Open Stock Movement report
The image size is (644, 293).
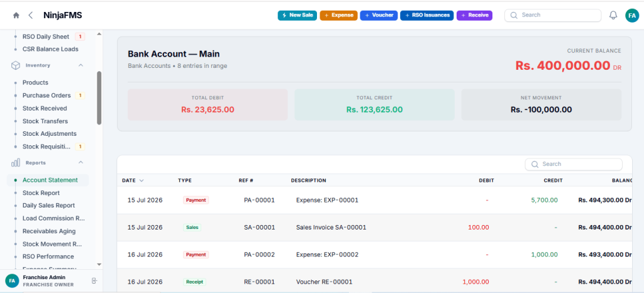(53, 244)
